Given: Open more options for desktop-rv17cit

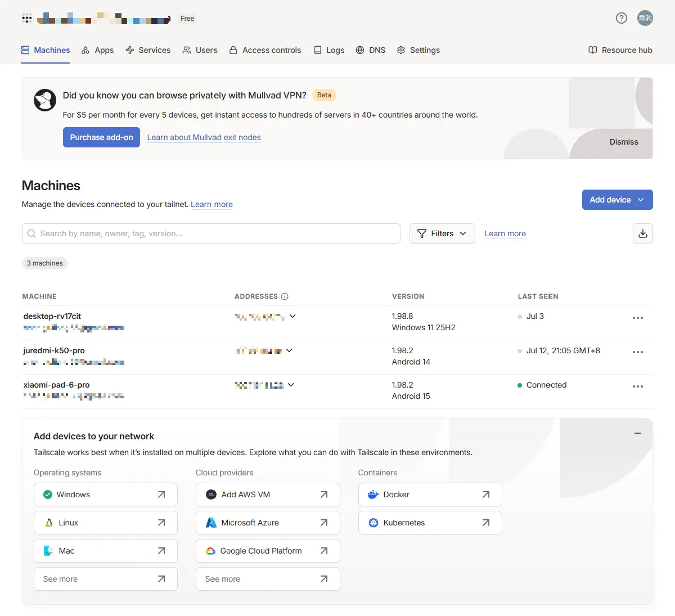Looking at the screenshot, I should 638,318.
